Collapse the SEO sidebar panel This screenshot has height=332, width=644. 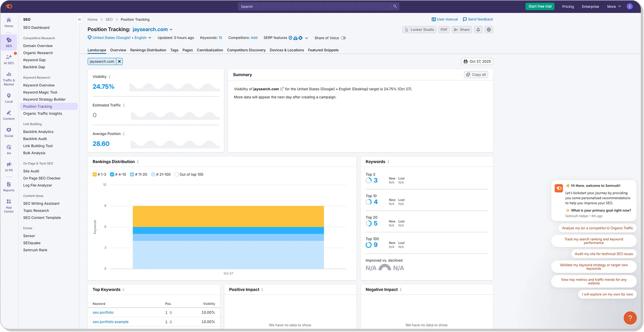tap(79, 19)
